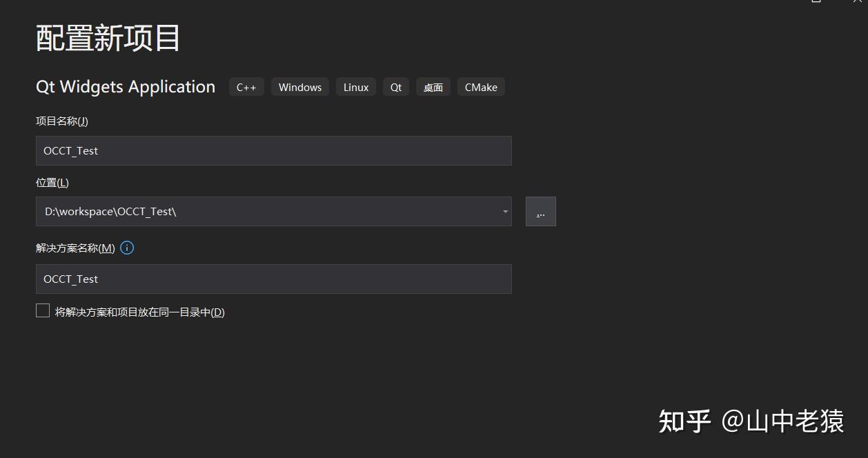This screenshot has height=458, width=868.
Task: Click the 位置(L) label
Action: pyautogui.click(x=52, y=182)
